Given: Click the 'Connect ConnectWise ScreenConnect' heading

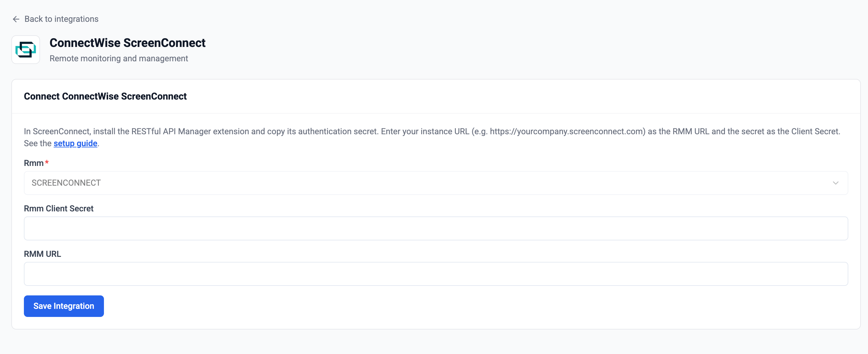Looking at the screenshot, I should [x=105, y=96].
